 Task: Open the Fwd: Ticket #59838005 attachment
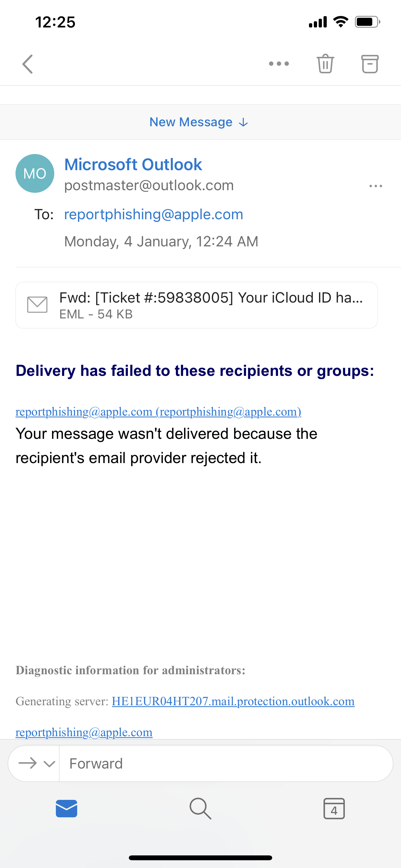(211, 305)
